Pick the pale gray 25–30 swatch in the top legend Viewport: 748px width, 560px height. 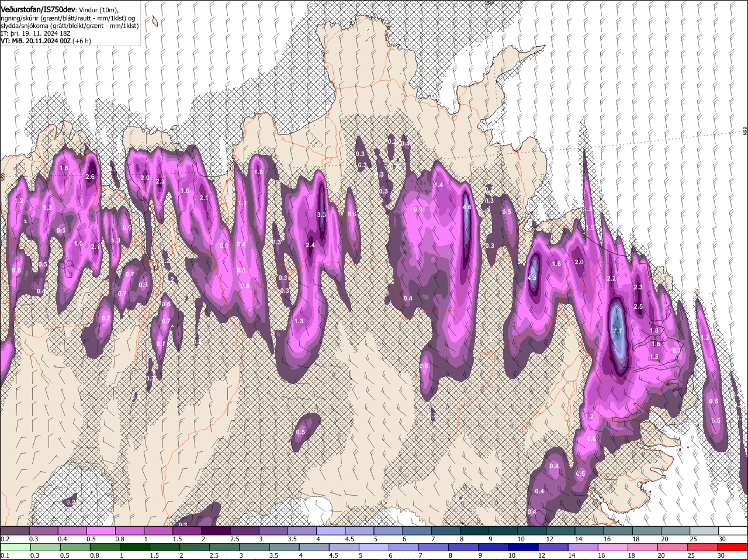tap(705, 531)
